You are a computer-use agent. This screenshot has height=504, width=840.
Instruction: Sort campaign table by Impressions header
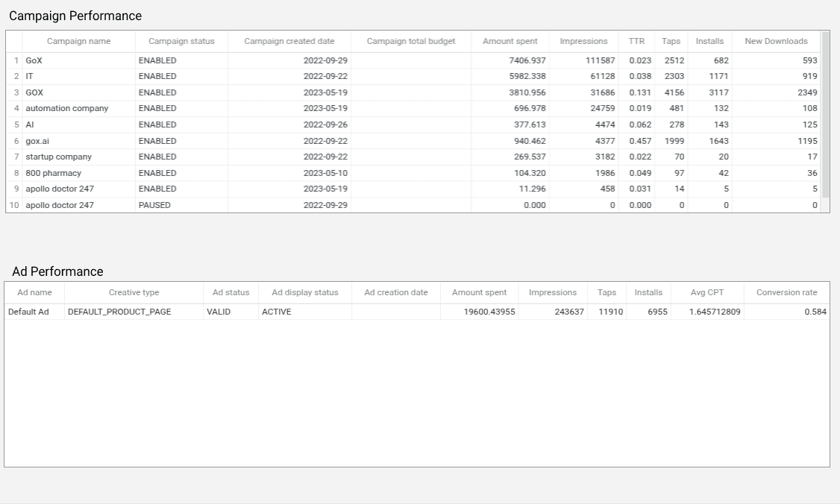(584, 41)
